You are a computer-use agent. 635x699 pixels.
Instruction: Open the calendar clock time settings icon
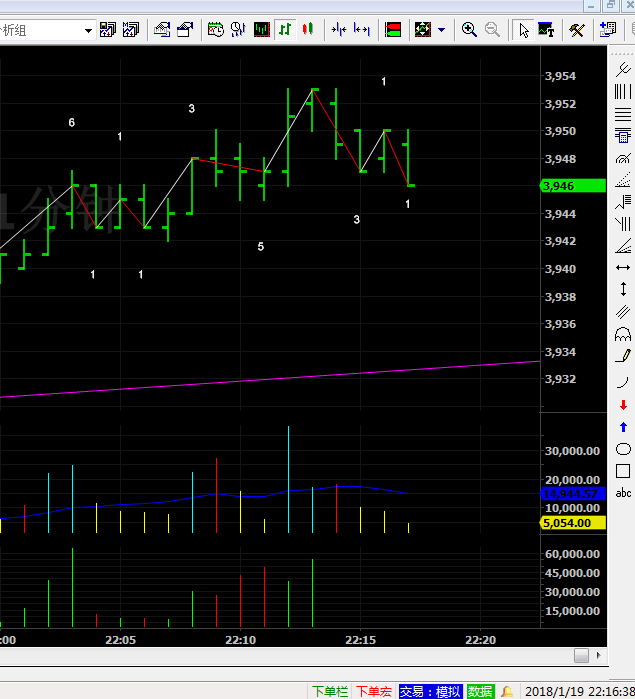click(216, 30)
